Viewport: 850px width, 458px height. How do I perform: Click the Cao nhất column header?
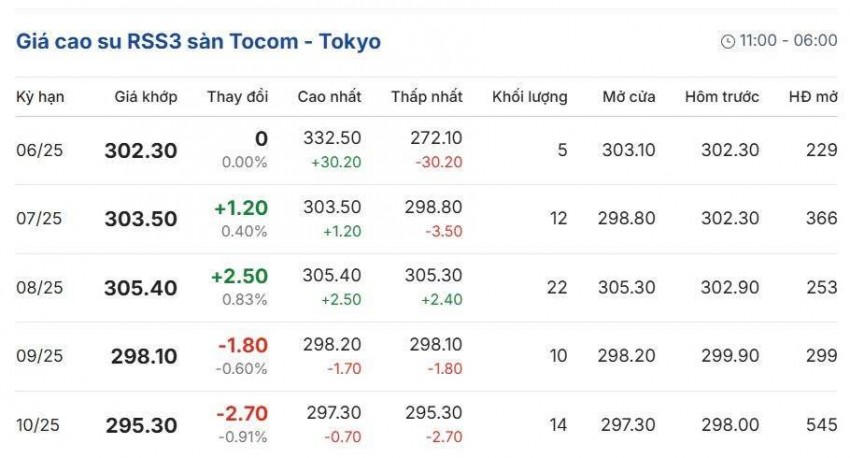coord(330,97)
